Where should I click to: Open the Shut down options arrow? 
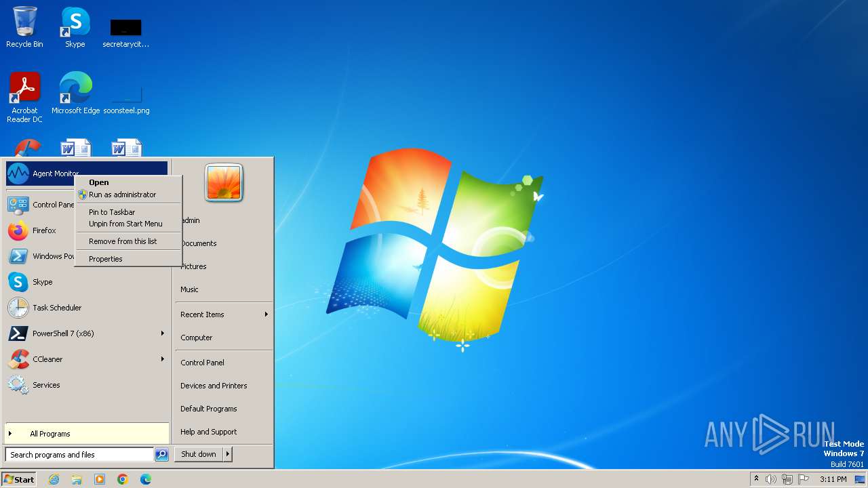228,455
